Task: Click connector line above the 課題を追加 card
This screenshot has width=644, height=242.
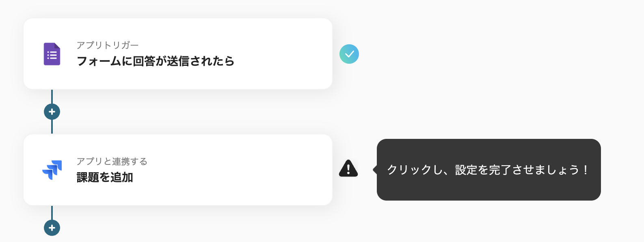Action: click(52, 127)
